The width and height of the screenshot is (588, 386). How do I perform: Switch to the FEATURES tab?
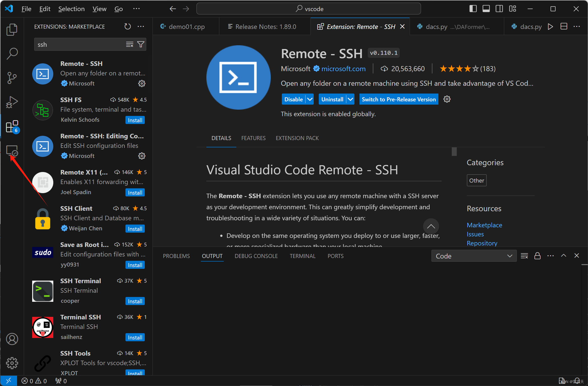tap(253, 138)
